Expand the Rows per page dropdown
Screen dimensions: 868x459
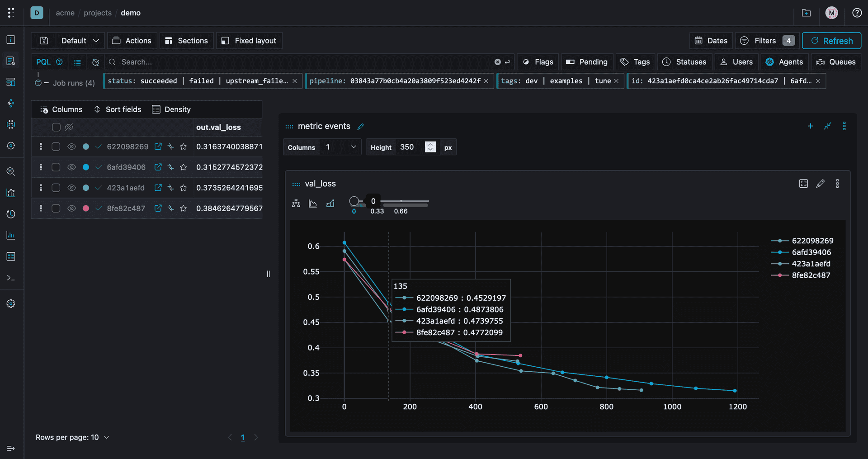tap(107, 437)
